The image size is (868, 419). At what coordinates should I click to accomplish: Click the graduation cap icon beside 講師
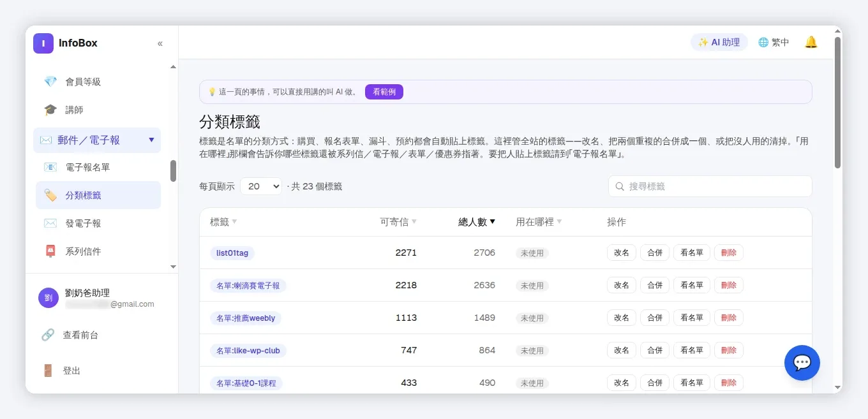[50, 110]
